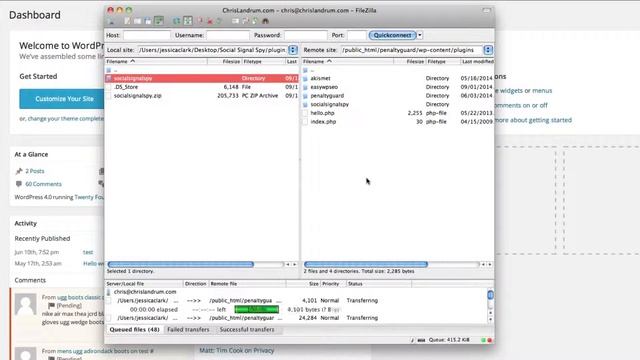640x360 pixels.
Task: Disconnect from the server icon
Action: (x=210, y=21)
